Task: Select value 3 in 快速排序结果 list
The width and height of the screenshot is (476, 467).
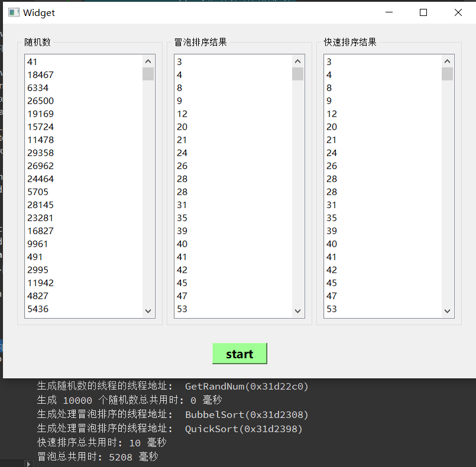Action: (383, 62)
